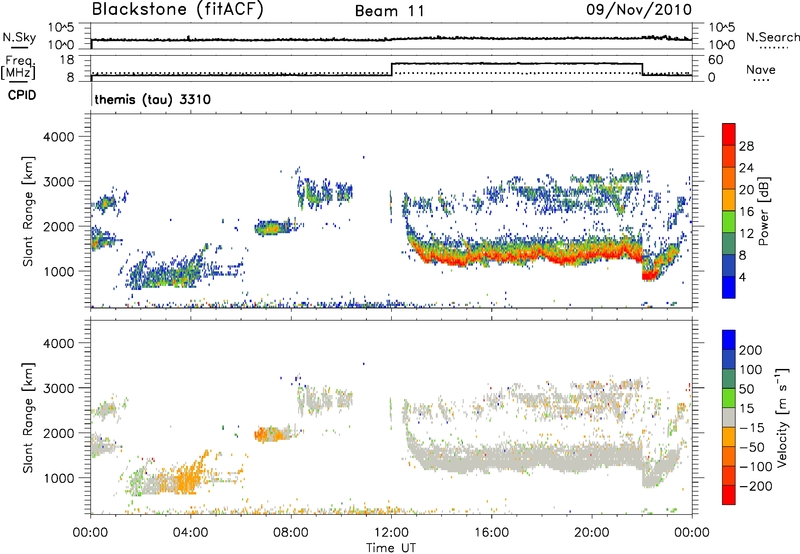
Task: Click the "Power [dB]" colorbar title
Action: (x=764, y=211)
